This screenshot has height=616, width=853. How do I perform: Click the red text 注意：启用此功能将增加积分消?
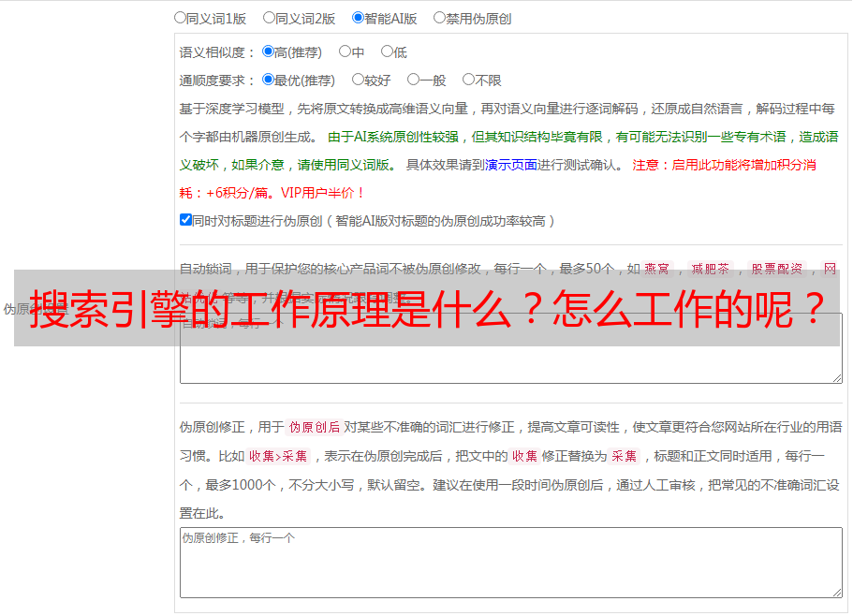coord(724,165)
